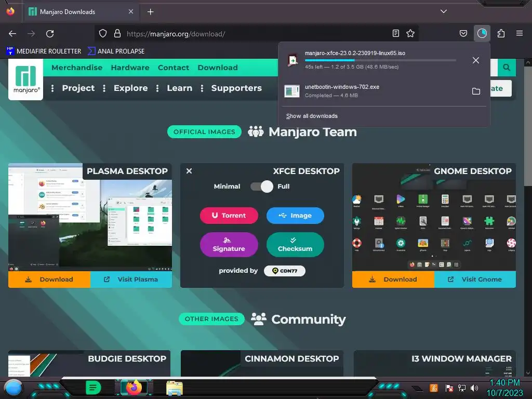
Task: Open the Firefox hamburger menu
Action: coord(519,33)
